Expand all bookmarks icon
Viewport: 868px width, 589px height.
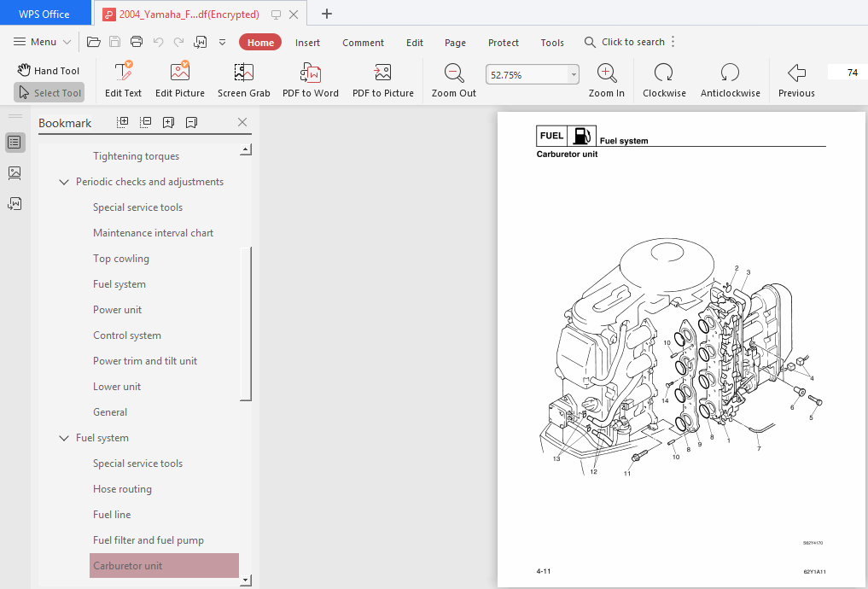(x=123, y=122)
